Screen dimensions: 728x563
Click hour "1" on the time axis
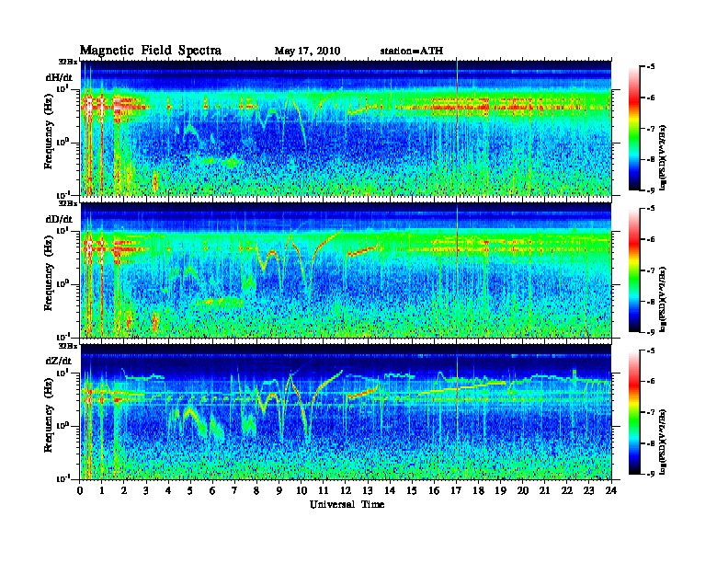[x=102, y=491]
